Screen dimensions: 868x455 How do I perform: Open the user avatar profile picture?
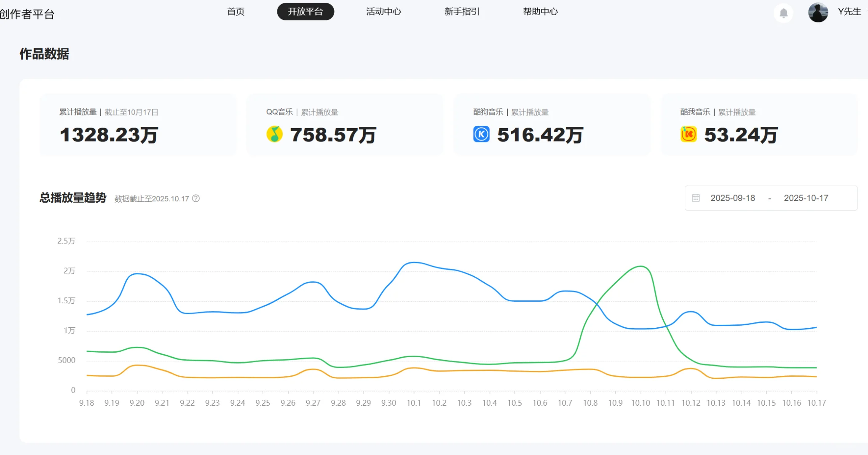pos(818,12)
